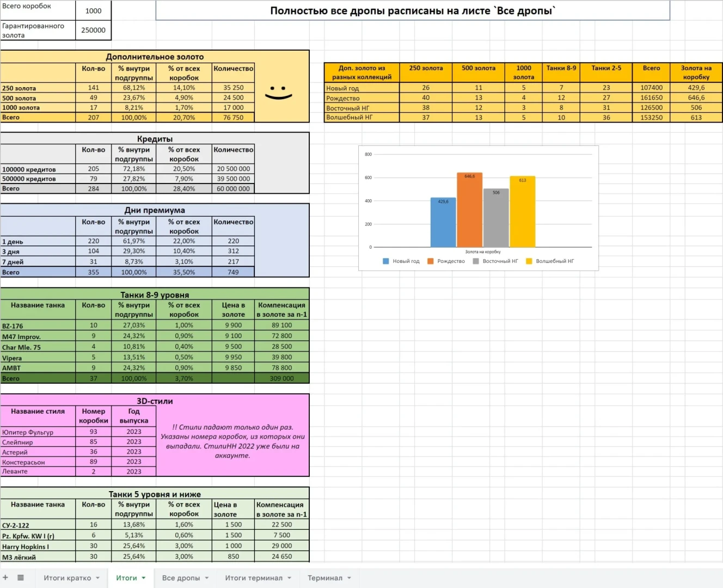Select the orange 646,6 chart bar
The image size is (723, 588).
pos(469,210)
